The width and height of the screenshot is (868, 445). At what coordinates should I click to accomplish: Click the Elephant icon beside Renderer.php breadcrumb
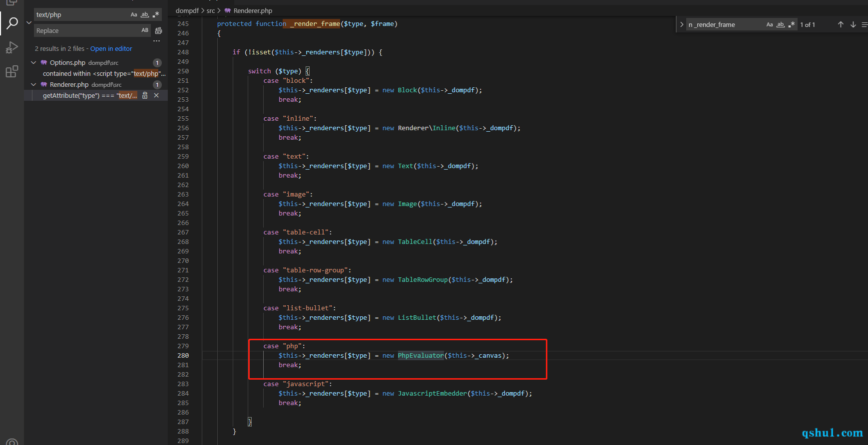(x=228, y=10)
